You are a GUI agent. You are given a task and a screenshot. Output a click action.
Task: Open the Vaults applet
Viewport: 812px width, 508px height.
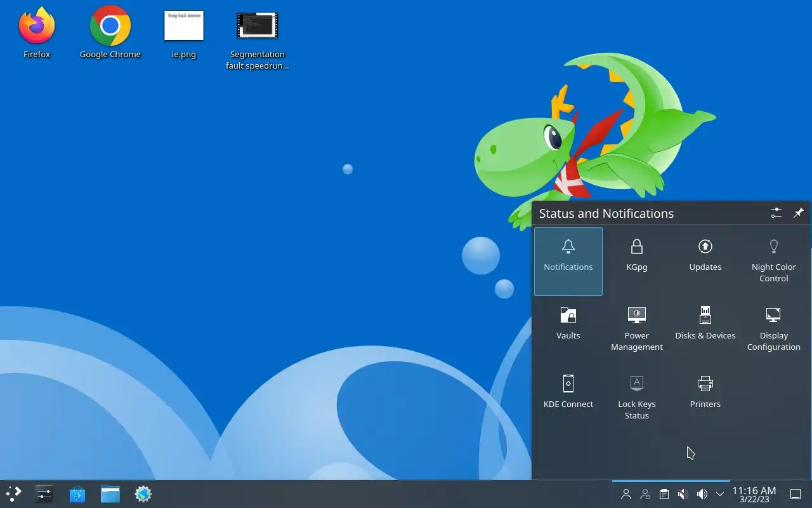point(568,330)
